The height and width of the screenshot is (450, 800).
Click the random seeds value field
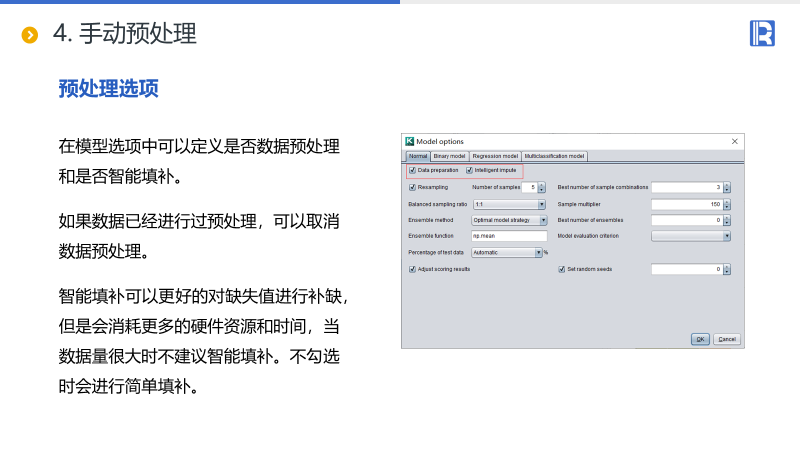click(x=687, y=269)
